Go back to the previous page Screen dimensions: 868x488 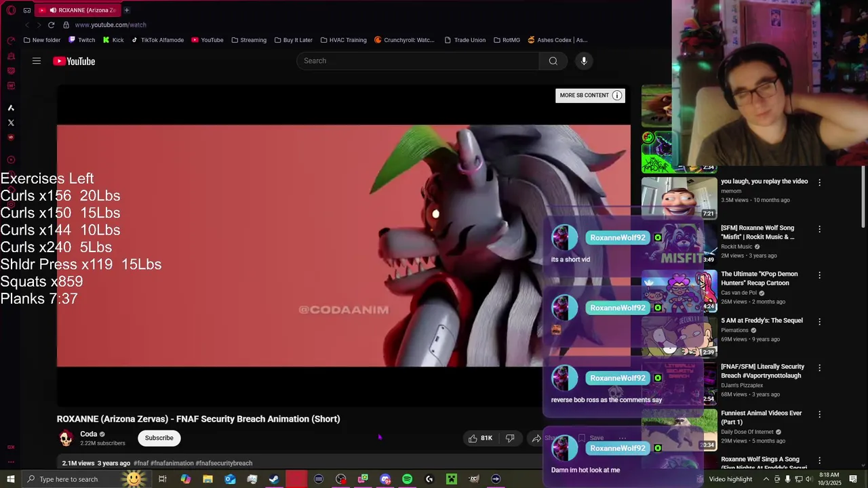(x=27, y=25)
